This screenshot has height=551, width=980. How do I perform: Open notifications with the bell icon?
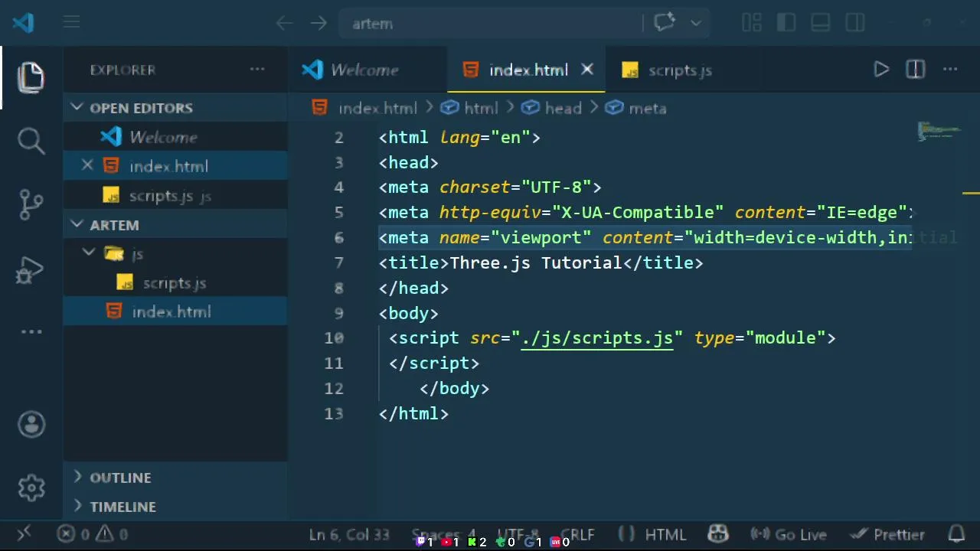pyautogui.click(x=956, y=534)
